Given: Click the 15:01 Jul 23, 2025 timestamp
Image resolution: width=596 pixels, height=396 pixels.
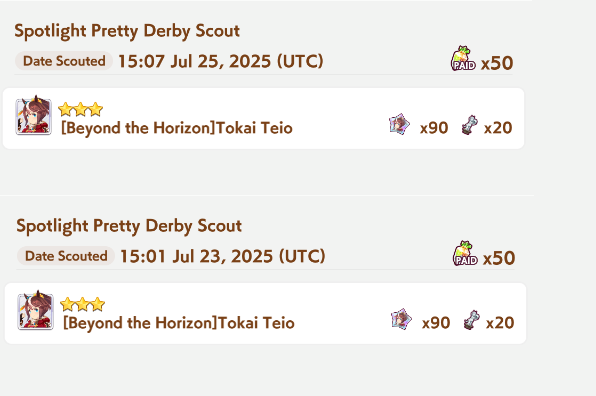Looking at the screenshot, I should [222, 256].
